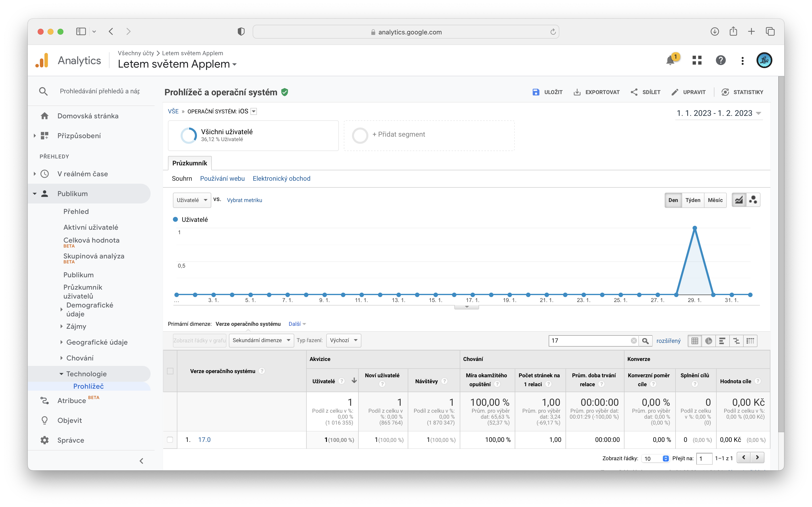812x507 pixels.
Task: Switch to motion chart view icon
Action: pos(753,200)
